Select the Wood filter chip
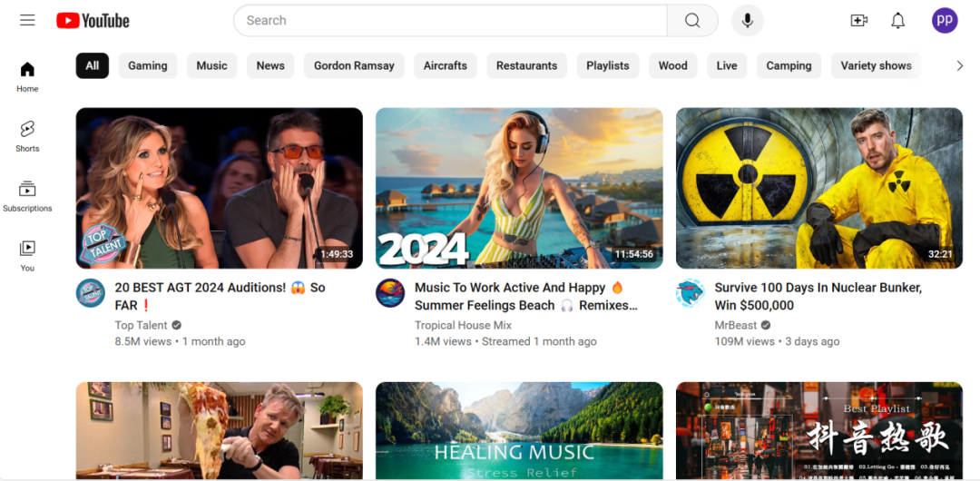Viewport: 980px width, 481px height. pos(673,65)
